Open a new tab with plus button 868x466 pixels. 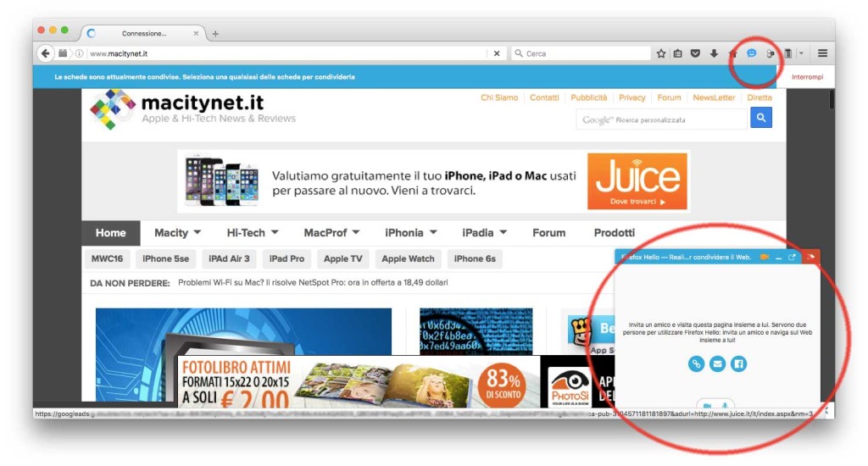click(x=215, y=34)
